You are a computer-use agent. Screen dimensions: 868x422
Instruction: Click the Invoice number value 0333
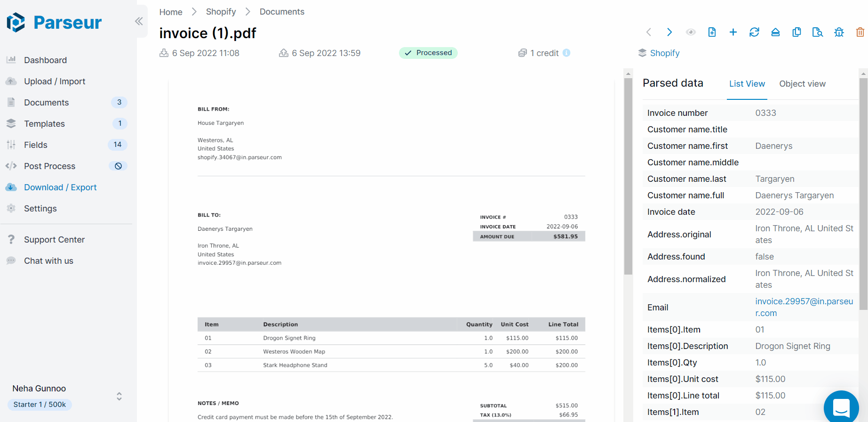click(x=766, y=113)
